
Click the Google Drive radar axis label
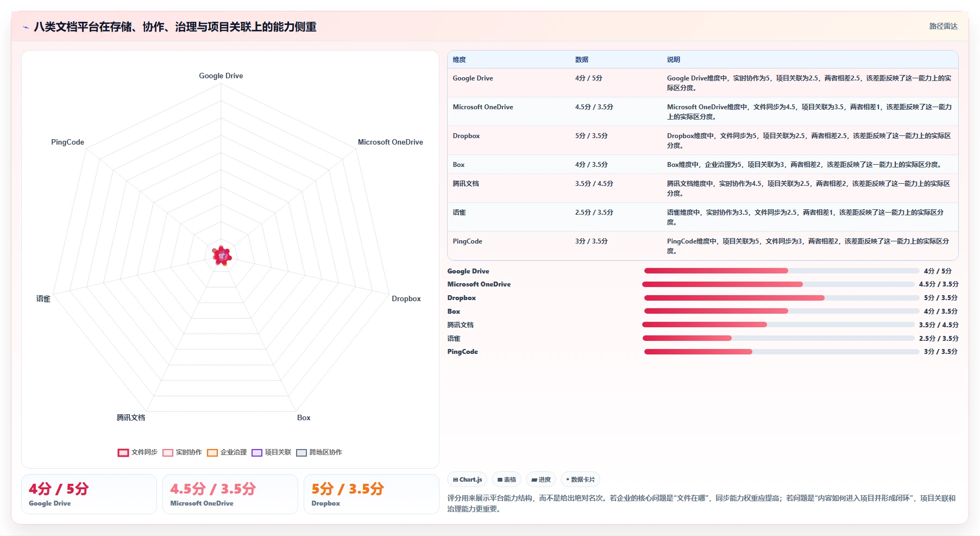221,76
